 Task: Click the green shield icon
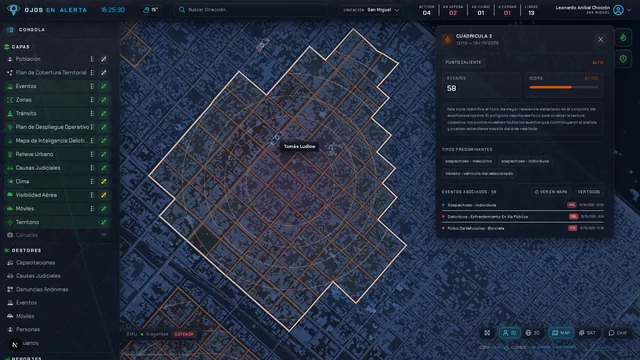coord(623,59)
